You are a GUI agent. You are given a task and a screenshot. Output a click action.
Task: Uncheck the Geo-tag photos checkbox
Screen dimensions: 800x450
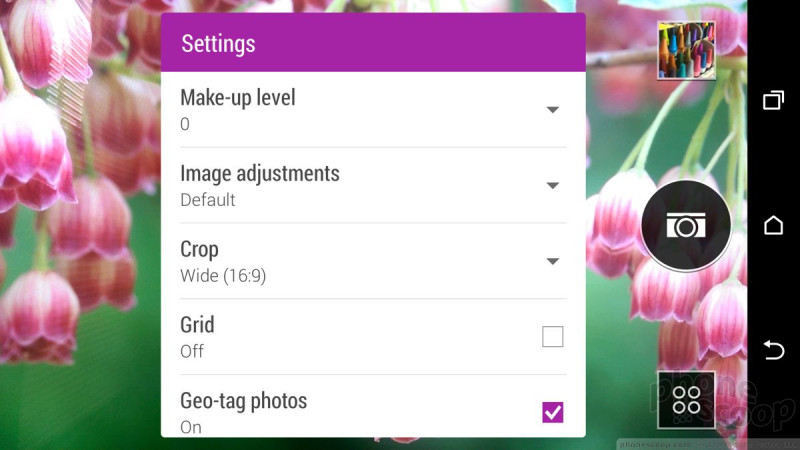tap(553, 412)
